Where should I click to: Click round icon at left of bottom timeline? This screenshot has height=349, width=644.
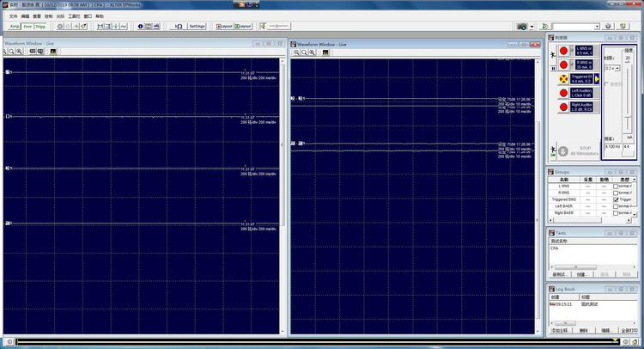coord(9,341)
